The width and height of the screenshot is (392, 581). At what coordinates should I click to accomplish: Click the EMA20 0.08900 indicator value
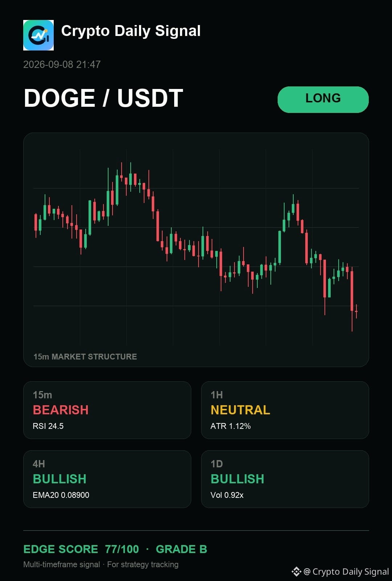[61, 495]
